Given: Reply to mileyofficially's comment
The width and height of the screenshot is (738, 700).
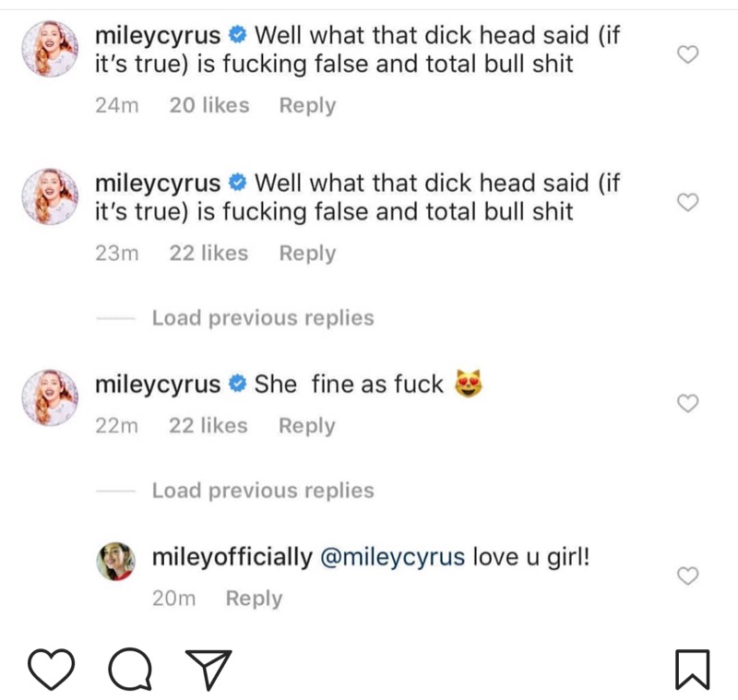Looking at the screenshot, I should [x=254, y=599].
